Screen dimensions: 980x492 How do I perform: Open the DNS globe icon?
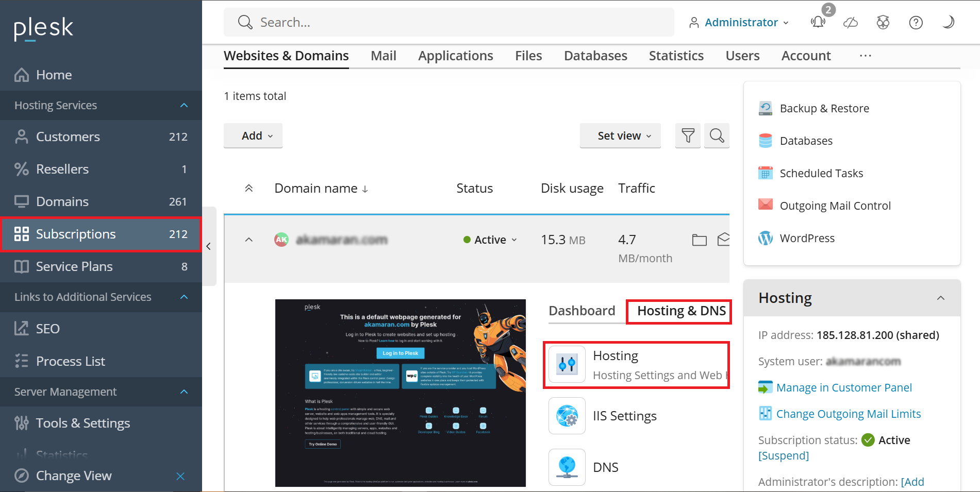click(x=567, y=467)
